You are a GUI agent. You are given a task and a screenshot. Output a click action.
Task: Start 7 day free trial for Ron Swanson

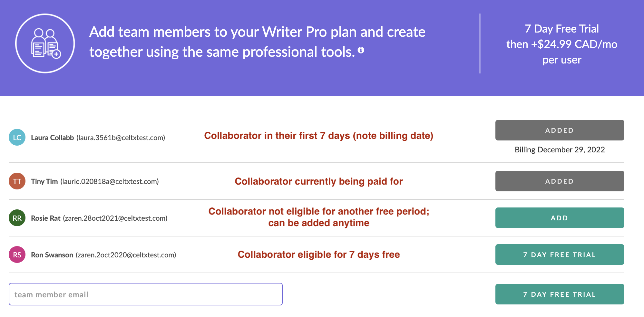coord(560,255)
